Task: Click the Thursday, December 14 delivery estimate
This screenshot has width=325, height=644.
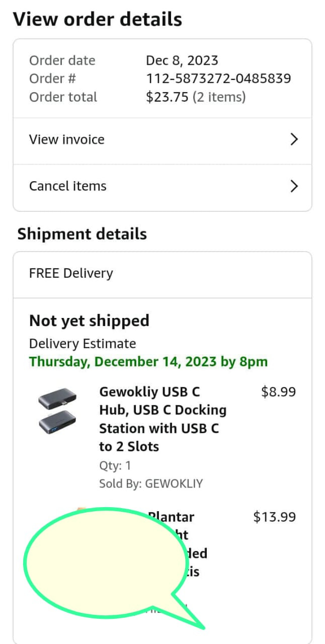Action: pos(148,362)
